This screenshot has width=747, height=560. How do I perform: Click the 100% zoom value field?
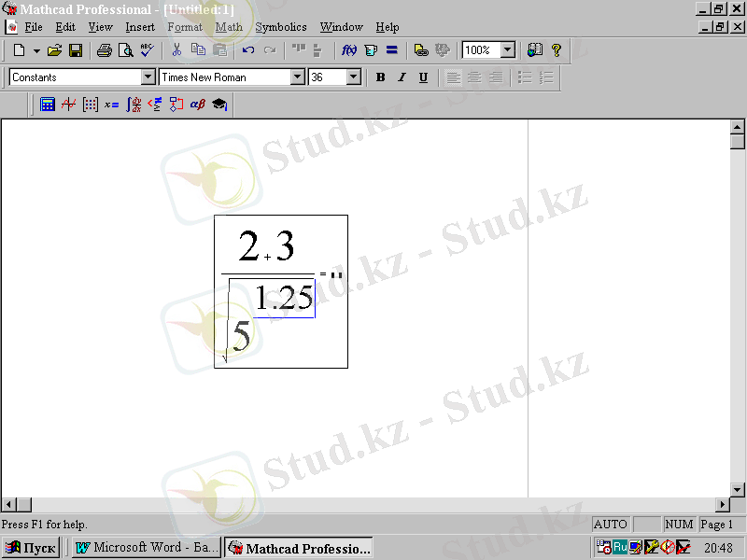coord(482,50)
